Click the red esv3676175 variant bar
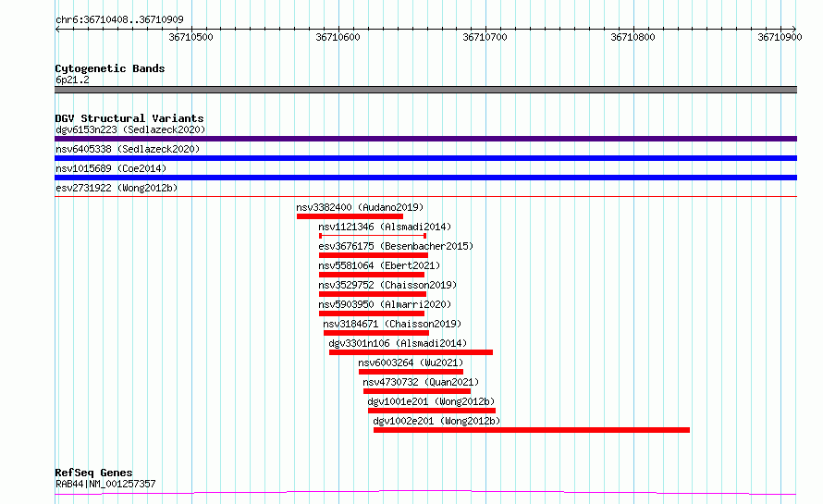Image resolution: width=823 pixels, height=504 pixels. point(374,255)
